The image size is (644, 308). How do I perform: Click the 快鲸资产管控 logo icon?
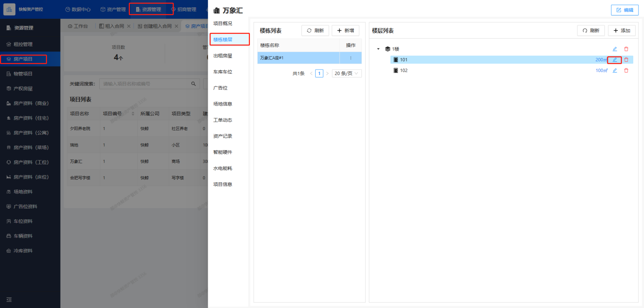pyautogui.click(x=9, y=9)
